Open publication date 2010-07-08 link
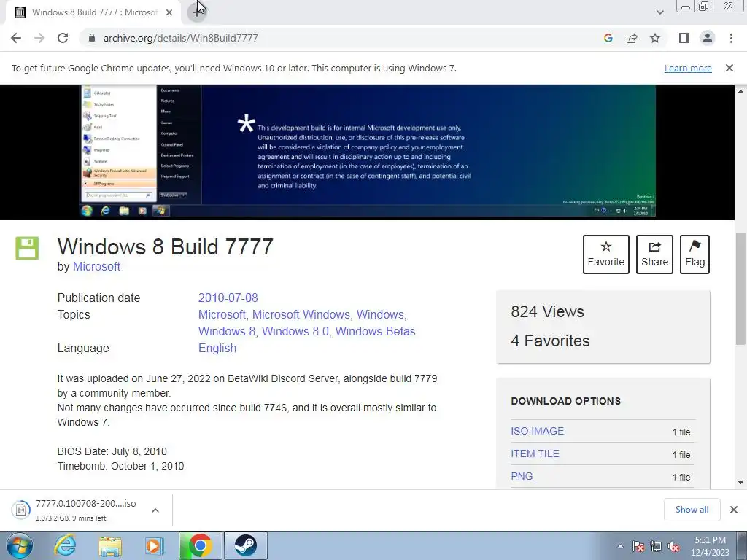This screenshot has width=747, height=560. click(x=228, y=297)
